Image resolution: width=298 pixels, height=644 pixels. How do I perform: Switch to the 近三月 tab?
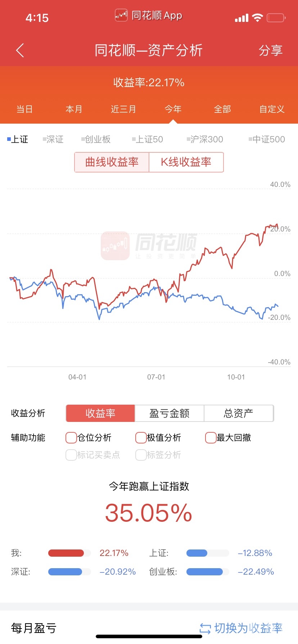click(123, 109)
